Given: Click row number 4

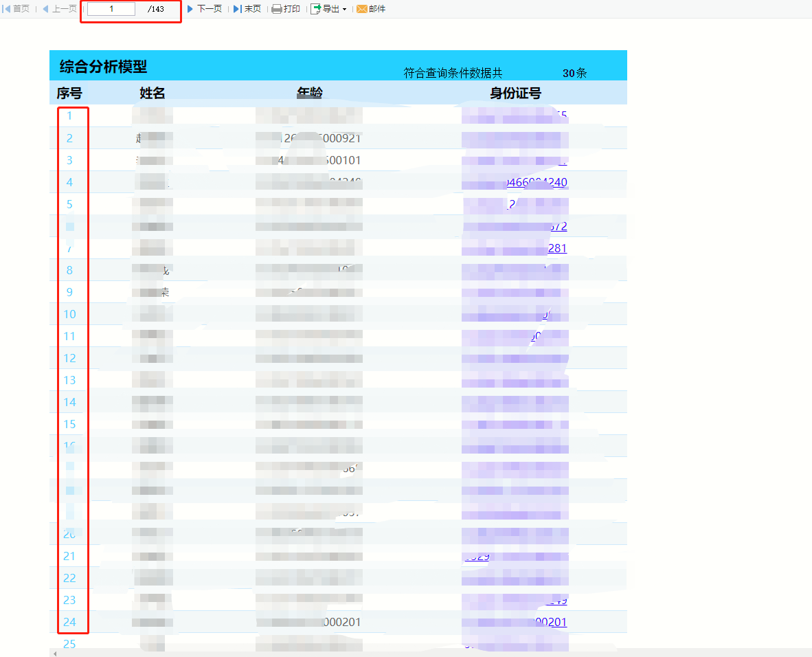Looking at the screenshot, I should pos(69,182).
